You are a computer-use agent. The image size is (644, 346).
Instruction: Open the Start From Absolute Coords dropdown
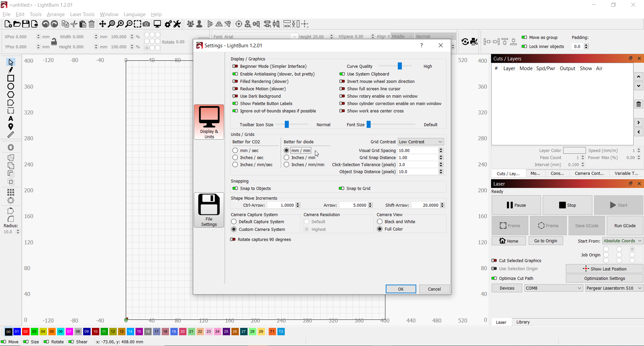(x=623, y=241)
